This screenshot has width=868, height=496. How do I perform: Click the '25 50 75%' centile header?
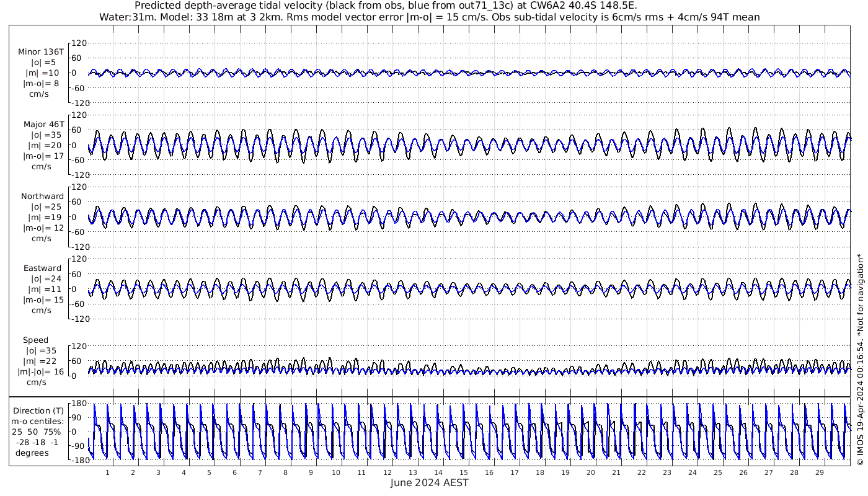click(37, 432)
